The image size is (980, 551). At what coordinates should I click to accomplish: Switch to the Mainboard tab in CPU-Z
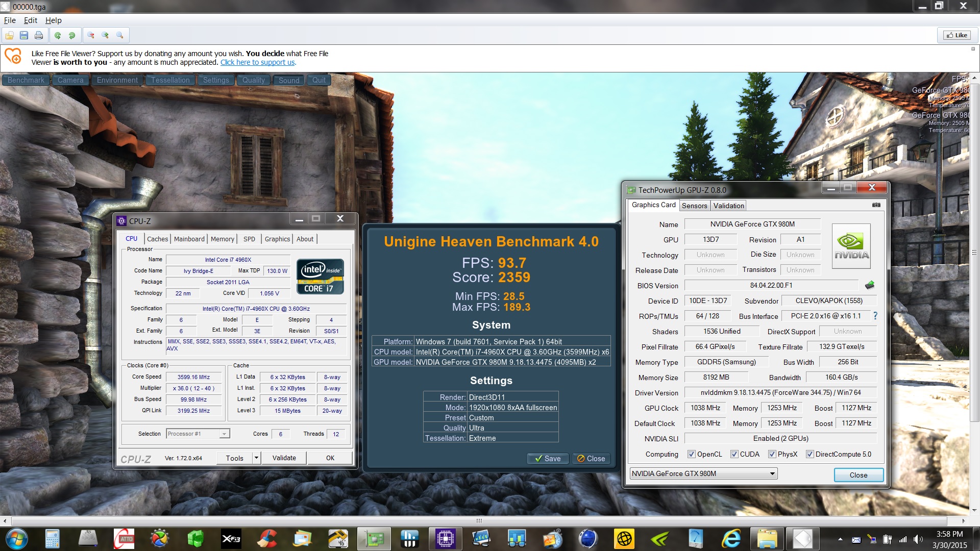coord(189,239)
